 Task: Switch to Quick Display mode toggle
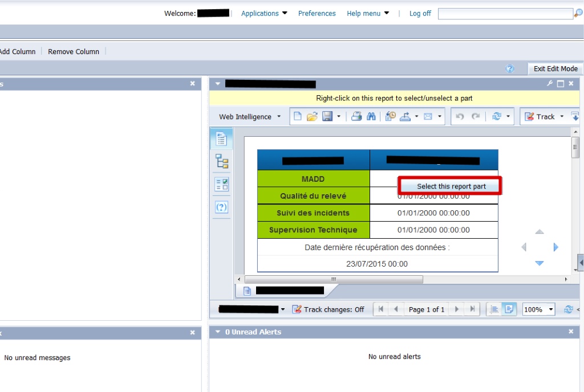coord(494,309)
